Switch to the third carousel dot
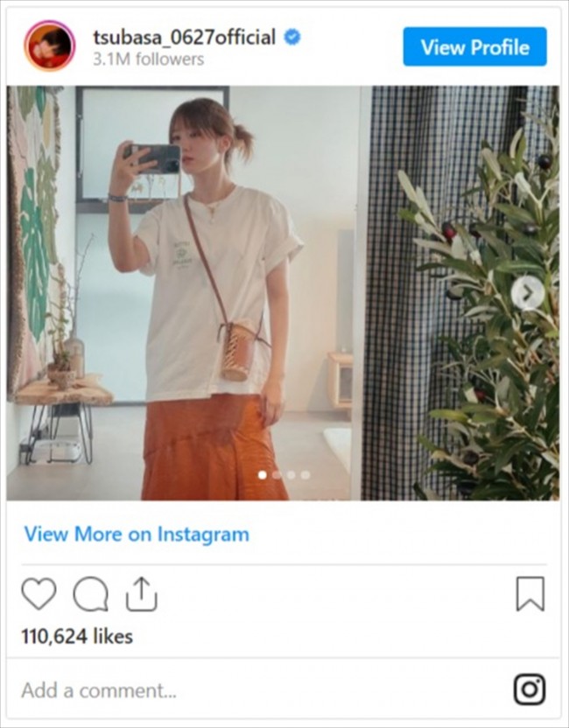569x728 pixels. tap(291, 475)
